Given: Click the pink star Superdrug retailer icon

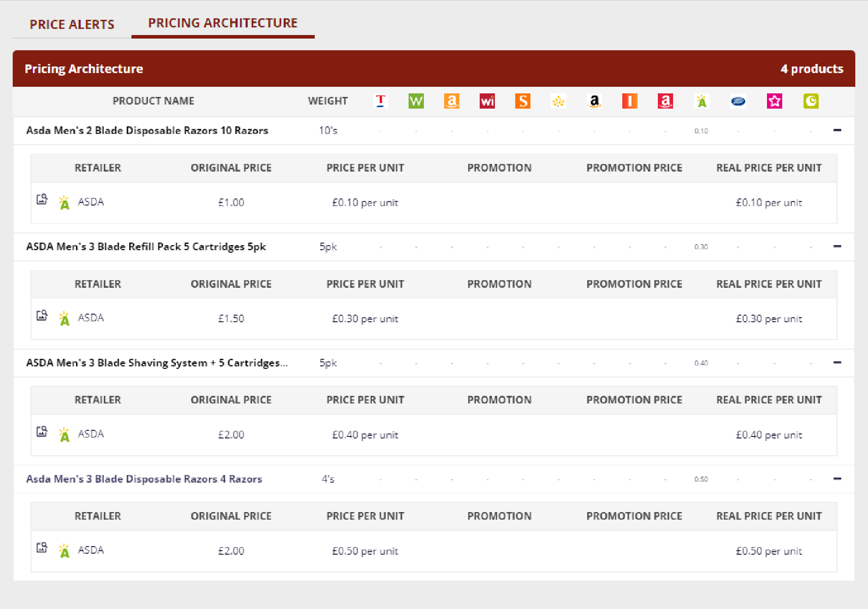Looking at the screenshot, I should point(775,101).
